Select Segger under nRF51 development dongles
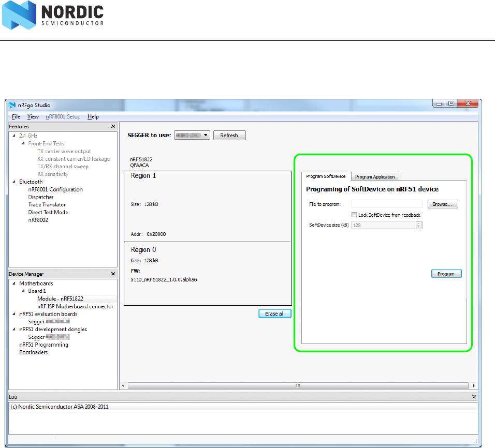495x448 pixels. [x=49, y=337]
